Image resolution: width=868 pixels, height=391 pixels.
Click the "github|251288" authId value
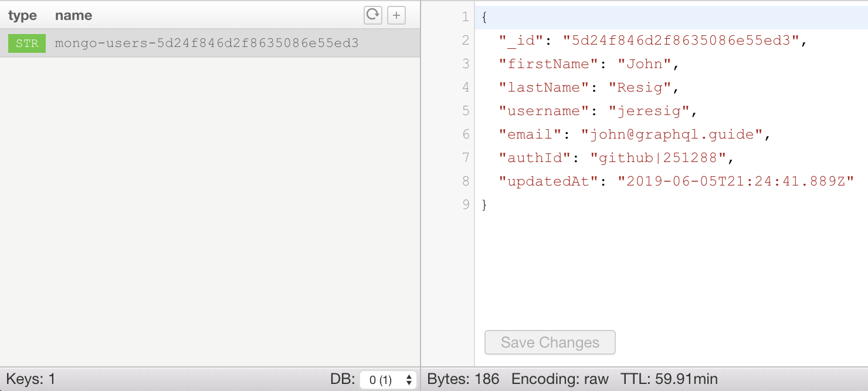pos(658,158)
